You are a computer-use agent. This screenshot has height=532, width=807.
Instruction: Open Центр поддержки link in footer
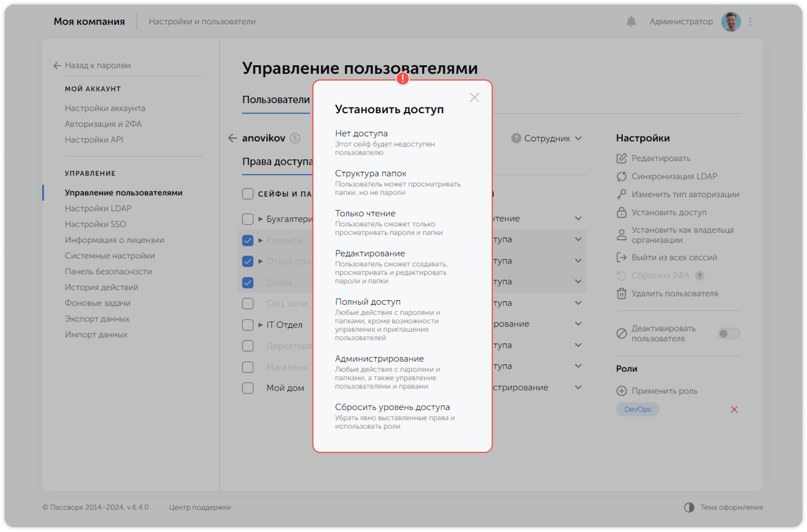[x=200, y=507]
